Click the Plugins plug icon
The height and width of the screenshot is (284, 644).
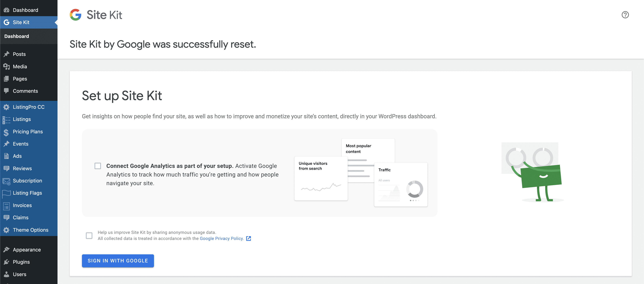(6, 262)
